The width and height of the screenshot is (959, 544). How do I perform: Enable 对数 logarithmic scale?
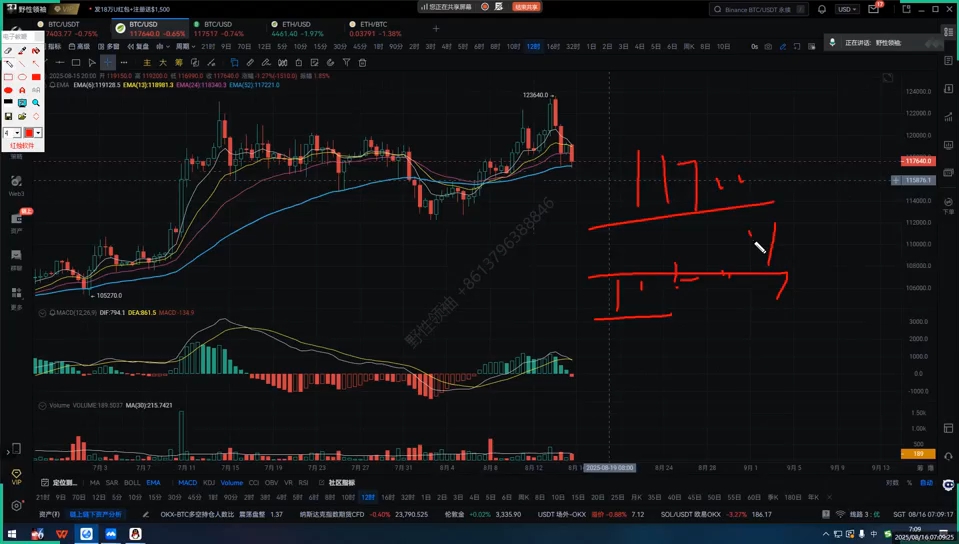coord(892,483)
